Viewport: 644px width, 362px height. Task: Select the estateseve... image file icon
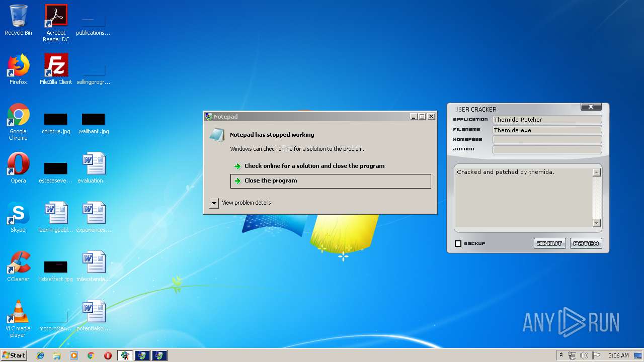pyautogui.click(x=56, y=172)
